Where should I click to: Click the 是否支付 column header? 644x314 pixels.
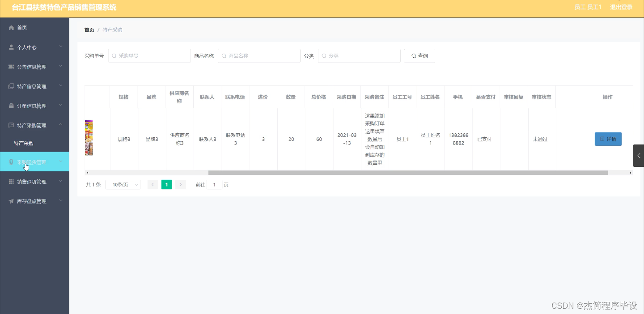pyautogui.click(x=486, y=97)
